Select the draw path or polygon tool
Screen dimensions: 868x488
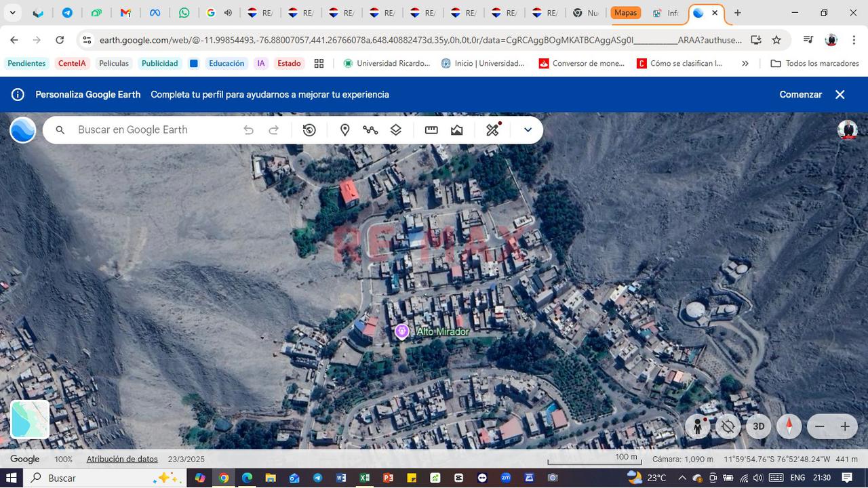(370, 130)
